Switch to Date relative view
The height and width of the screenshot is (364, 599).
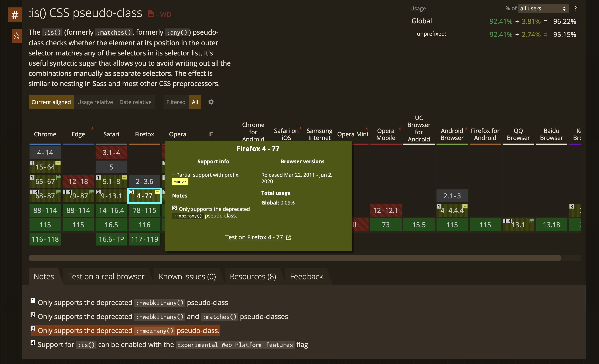click(x=135, y=102)
